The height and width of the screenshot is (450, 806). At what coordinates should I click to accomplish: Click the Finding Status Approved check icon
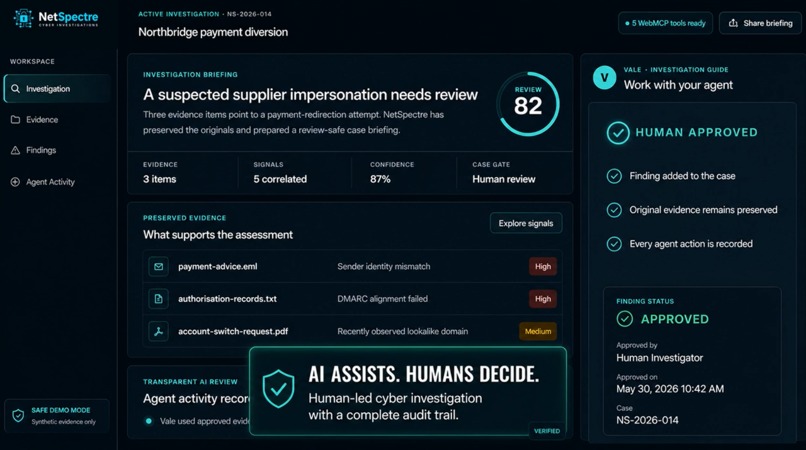(625, 319)
